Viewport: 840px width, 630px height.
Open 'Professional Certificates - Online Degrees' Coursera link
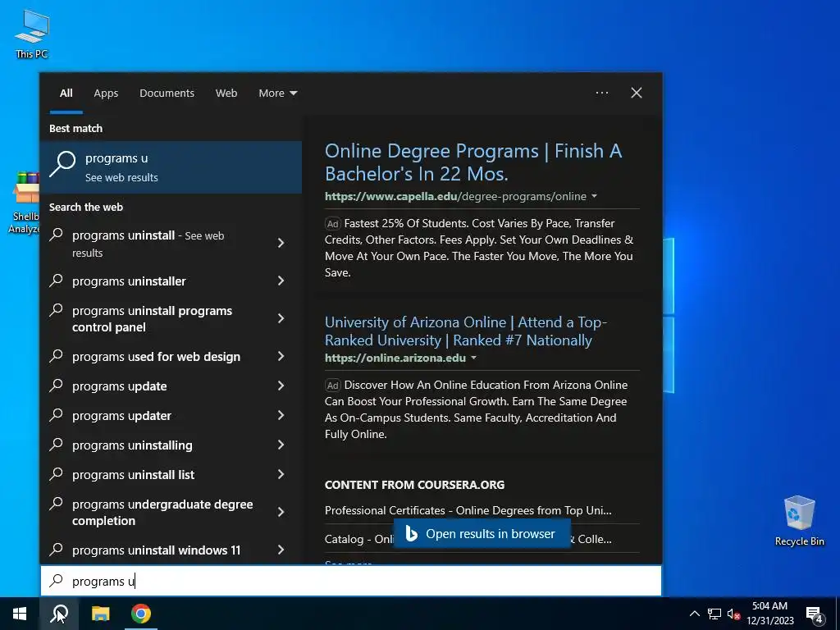coord(468,510)
